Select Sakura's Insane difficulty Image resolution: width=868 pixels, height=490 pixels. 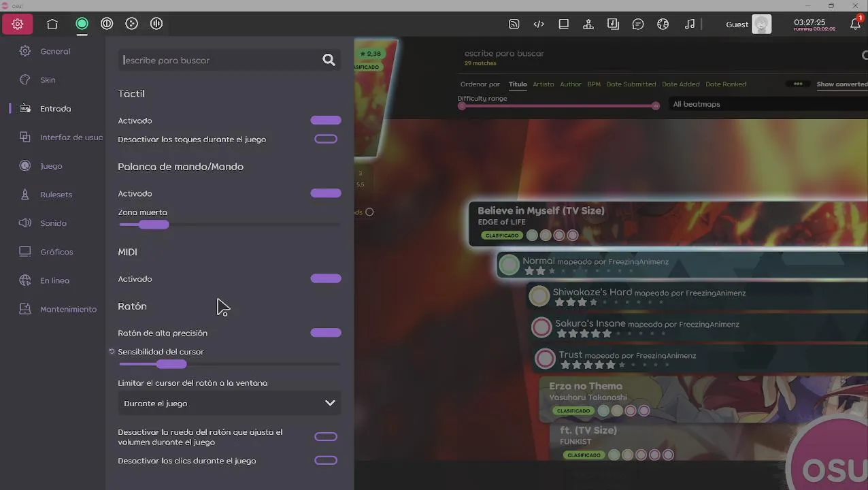click(699, 327)
